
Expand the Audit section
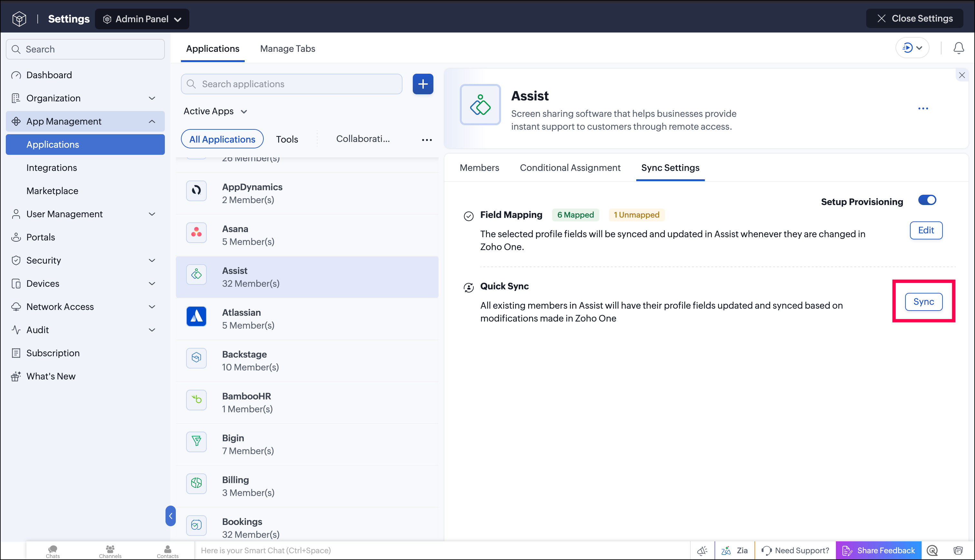(x=85, y=330)
